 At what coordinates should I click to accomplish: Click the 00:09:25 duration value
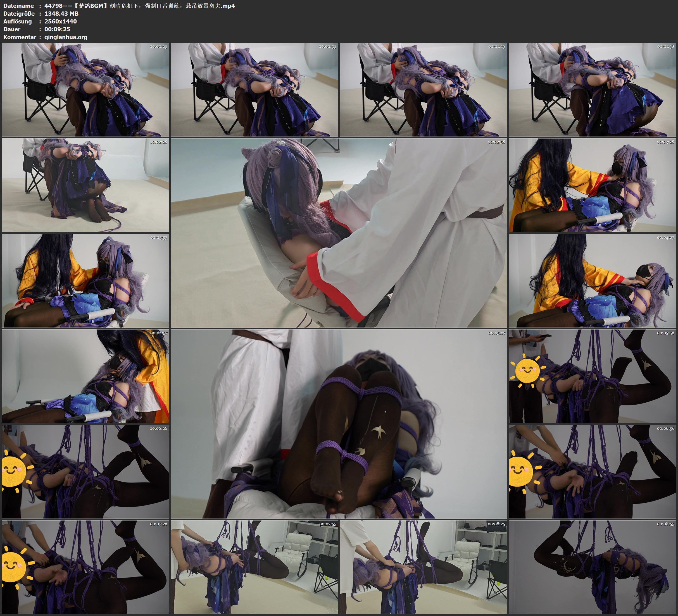click(57, 29)
